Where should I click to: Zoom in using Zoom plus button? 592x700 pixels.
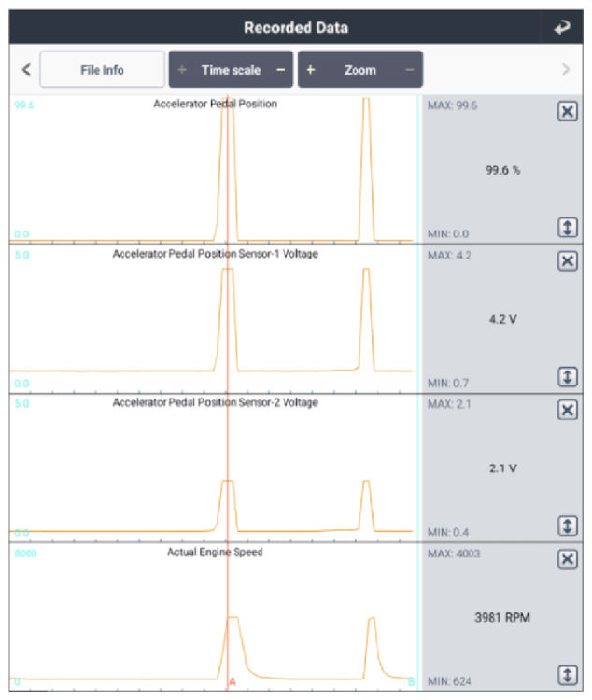[x=311, y=70]
